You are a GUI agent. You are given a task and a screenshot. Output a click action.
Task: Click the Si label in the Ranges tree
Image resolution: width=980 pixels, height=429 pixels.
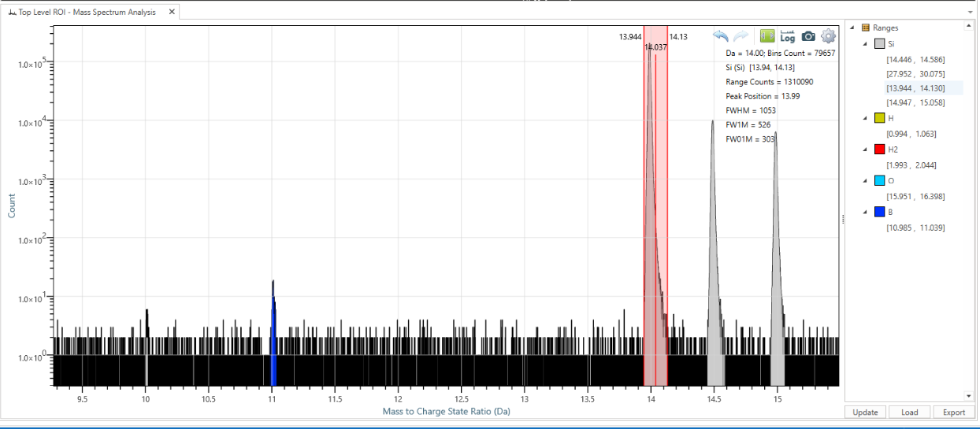[x=891, y=43]
